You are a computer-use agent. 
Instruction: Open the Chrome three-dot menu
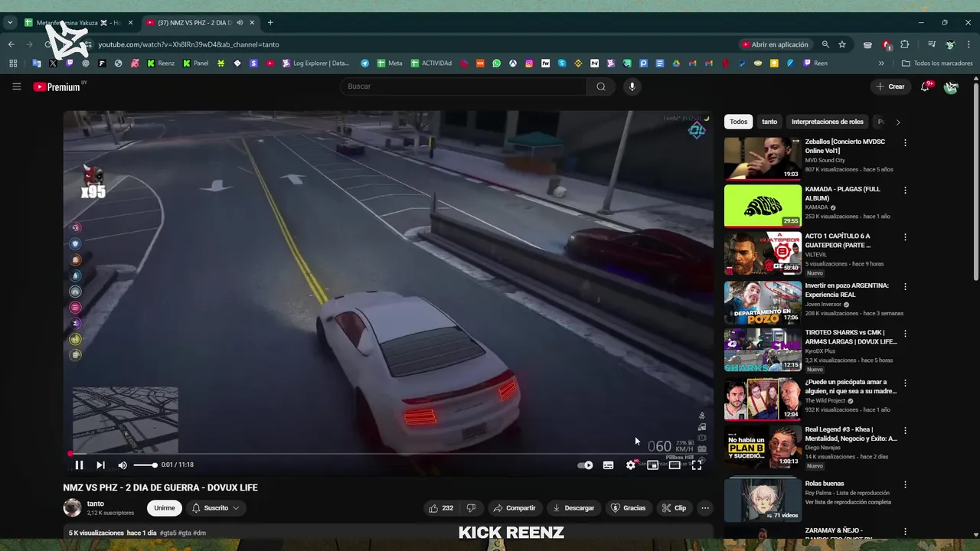[969, 44]
